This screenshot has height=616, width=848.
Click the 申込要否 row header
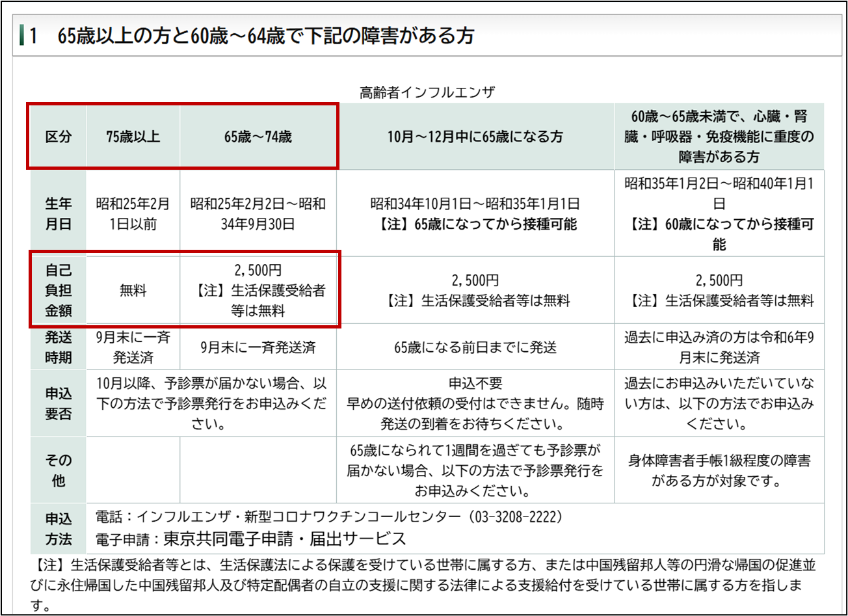pos(58,404)
